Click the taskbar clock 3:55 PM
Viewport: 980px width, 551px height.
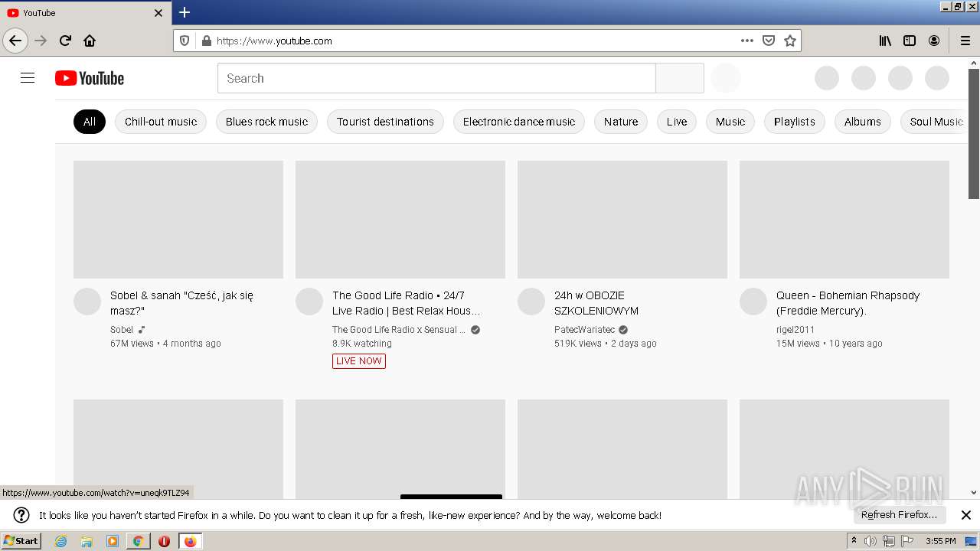[940, 541]
